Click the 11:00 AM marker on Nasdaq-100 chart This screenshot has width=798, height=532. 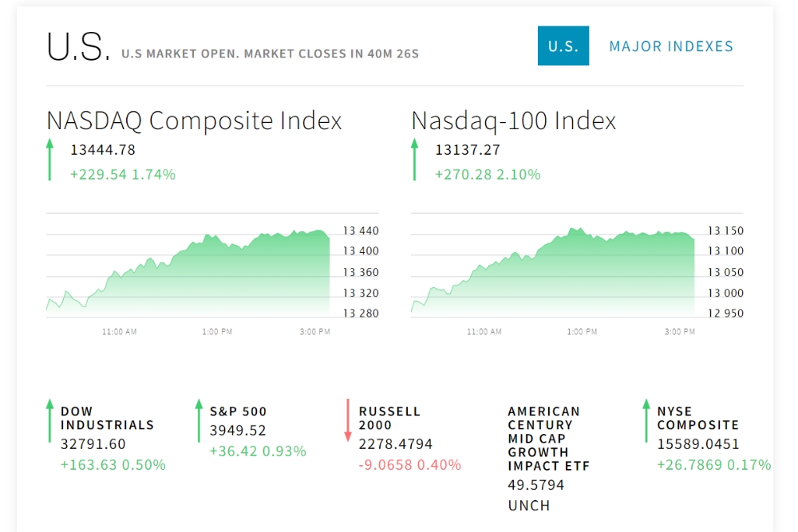point(484,332)
